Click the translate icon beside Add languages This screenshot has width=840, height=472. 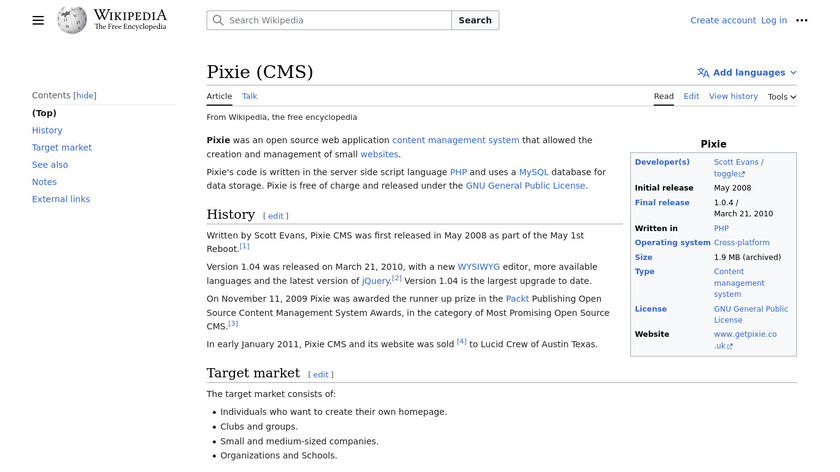click(x=703, y=72)
